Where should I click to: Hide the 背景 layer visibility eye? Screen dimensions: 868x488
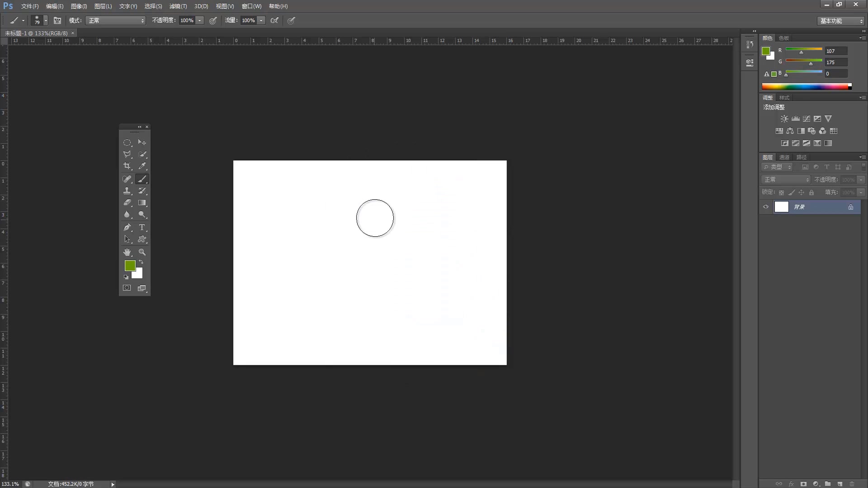coord(765,206)
